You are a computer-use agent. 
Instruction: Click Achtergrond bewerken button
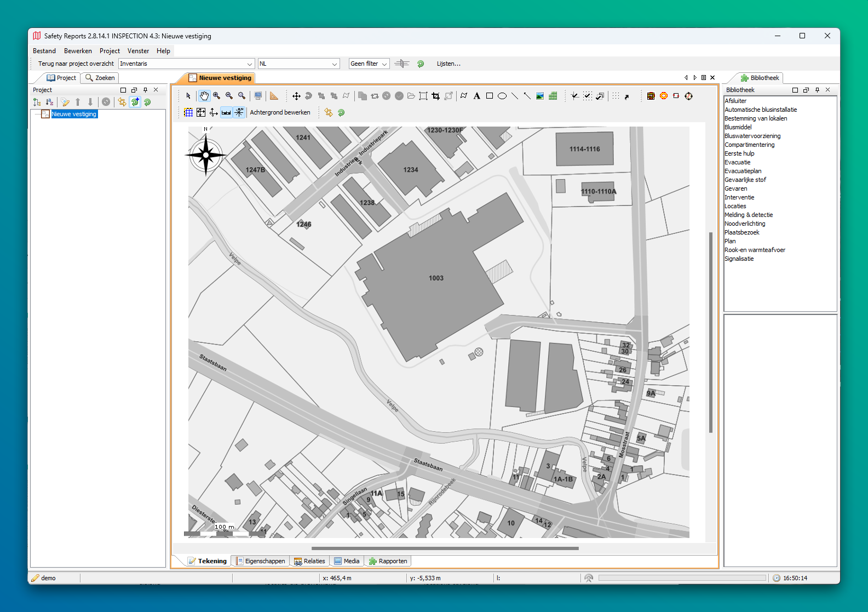tap(280, 112)
